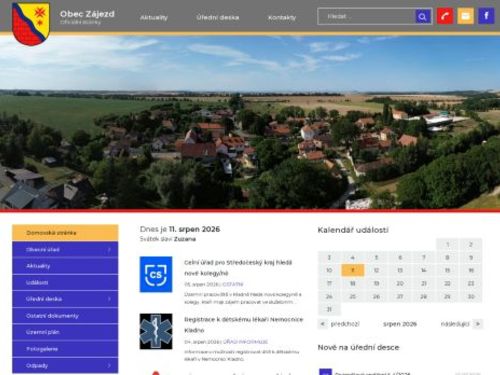The image size is (500, 375).
Task: Open article Celní úřad pro Středočeský kraj
Action: 238,268
